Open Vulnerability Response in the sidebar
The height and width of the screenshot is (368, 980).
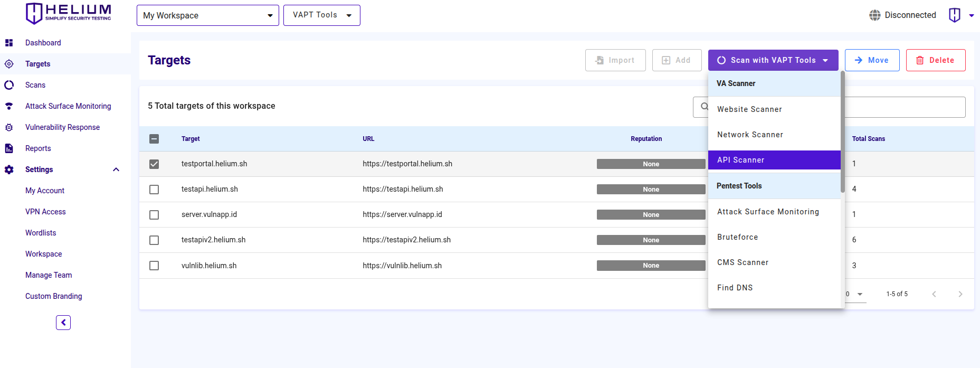(x=62, y=127)
